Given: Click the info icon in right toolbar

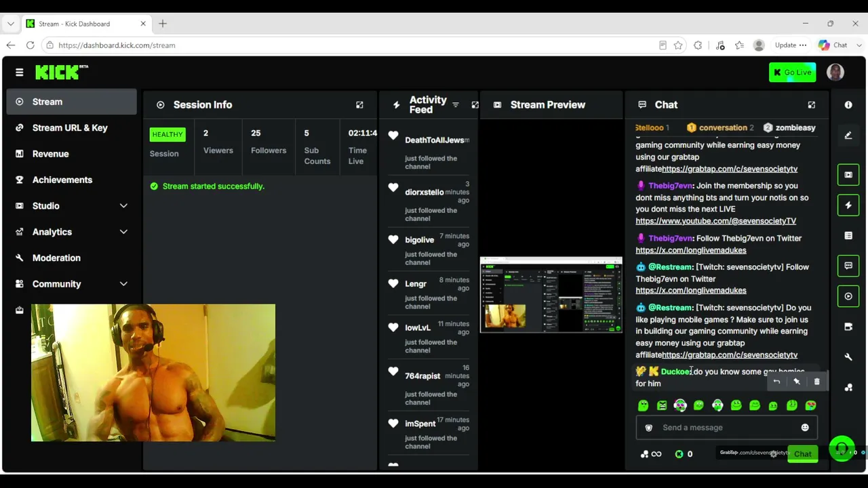Looking at the screenshot, I should [848, 105].
